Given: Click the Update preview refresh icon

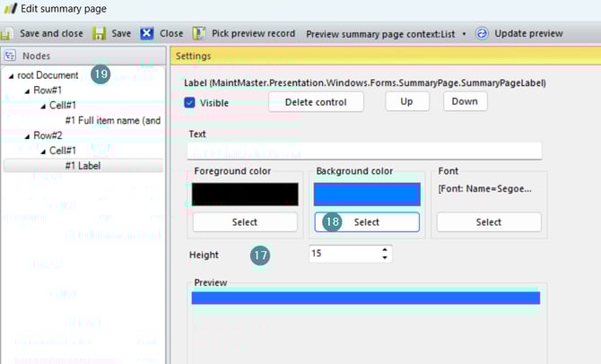Looking at the screenshot, I should click(482, 34).
